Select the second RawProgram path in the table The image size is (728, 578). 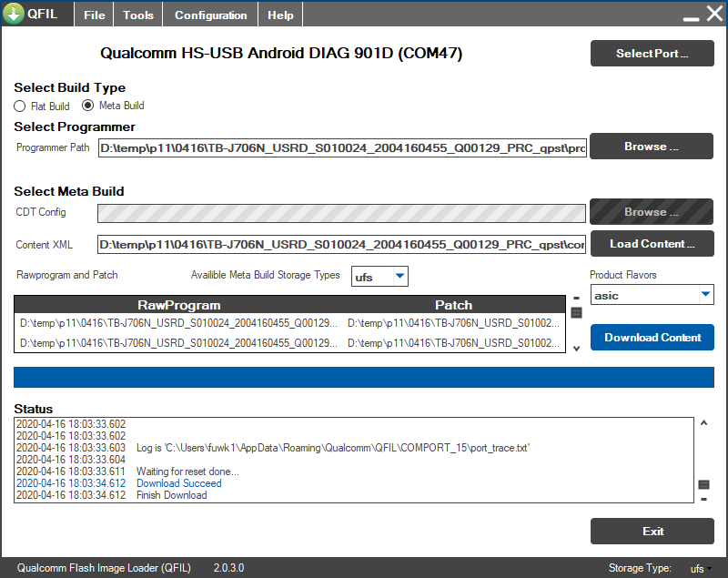click(178, 343)
